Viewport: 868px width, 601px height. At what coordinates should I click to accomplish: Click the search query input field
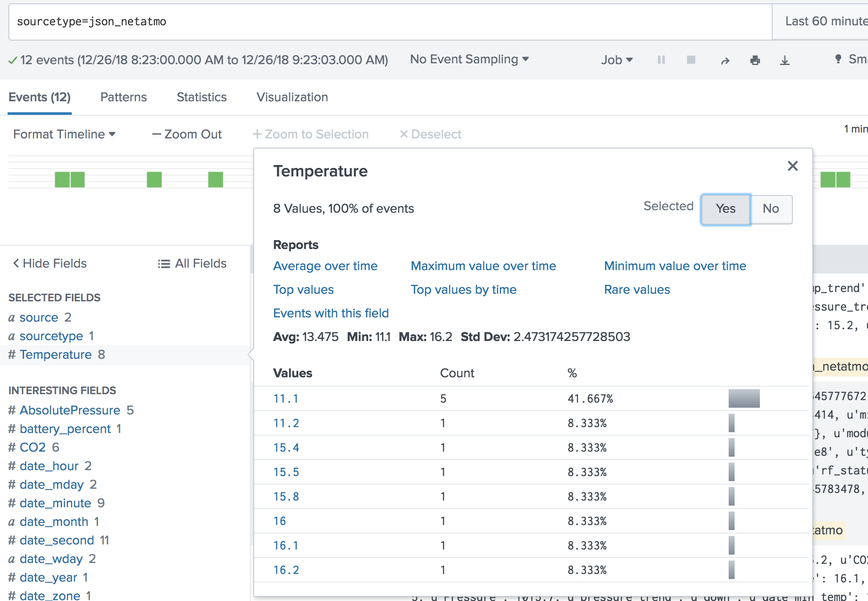click(390, 22)
